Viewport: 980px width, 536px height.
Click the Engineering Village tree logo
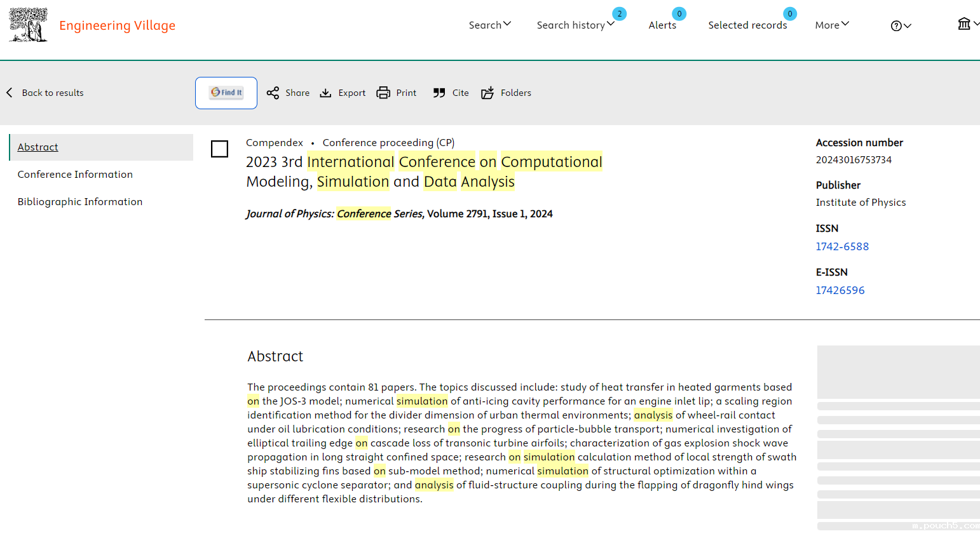(x=28, y=25)
